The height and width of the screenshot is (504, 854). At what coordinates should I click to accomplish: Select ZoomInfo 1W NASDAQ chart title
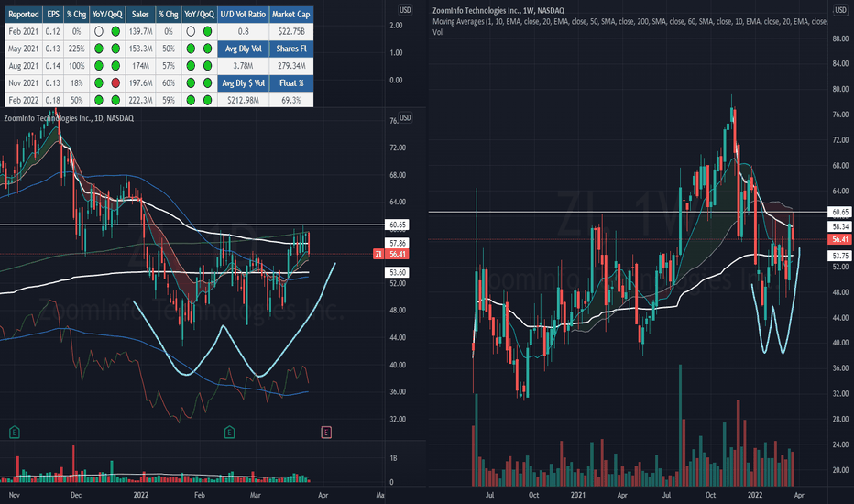[x=498, y=10]
